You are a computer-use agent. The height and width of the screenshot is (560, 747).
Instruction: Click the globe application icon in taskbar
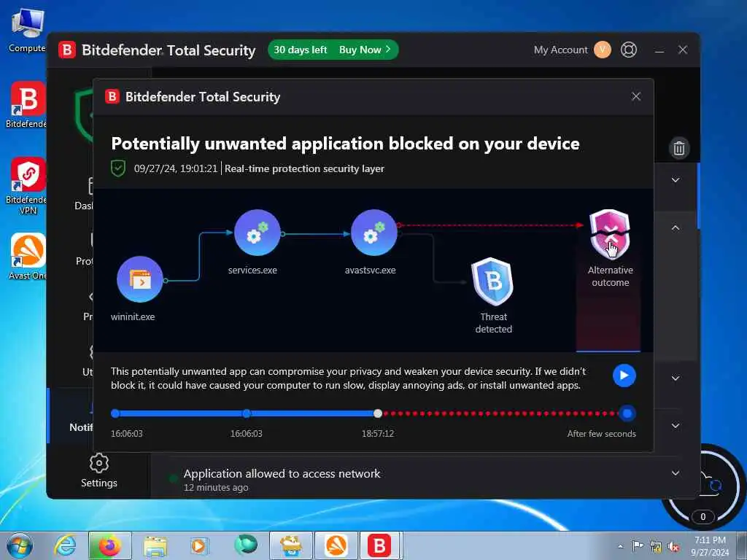[x=246, y=545]
